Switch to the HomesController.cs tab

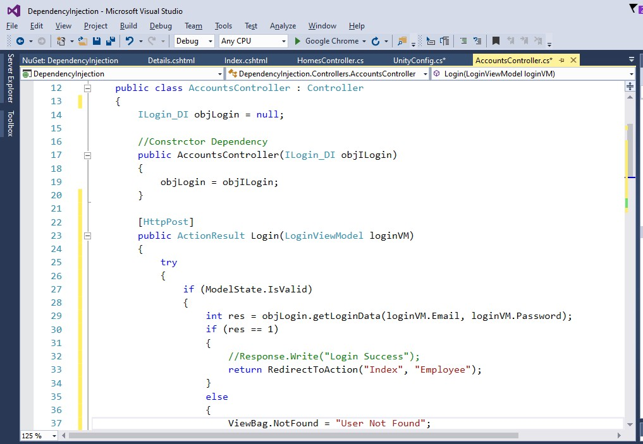click(330, 60)
